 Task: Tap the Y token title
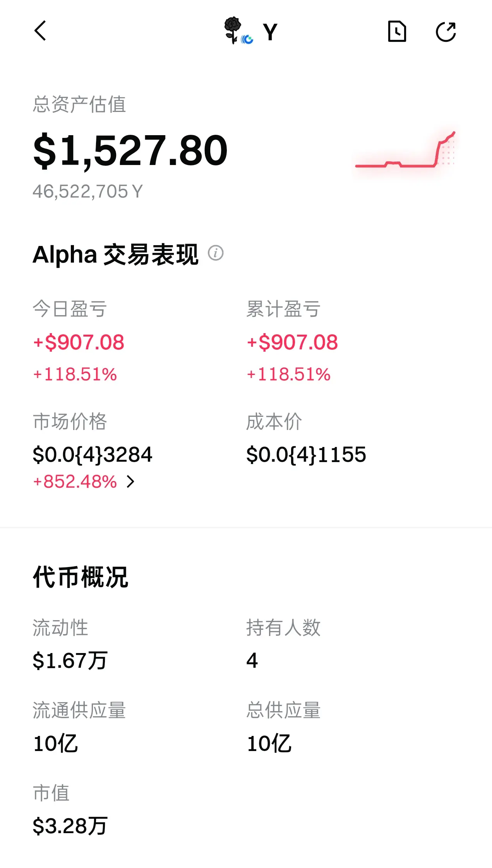pyautogui.click(x=270, y=31)
